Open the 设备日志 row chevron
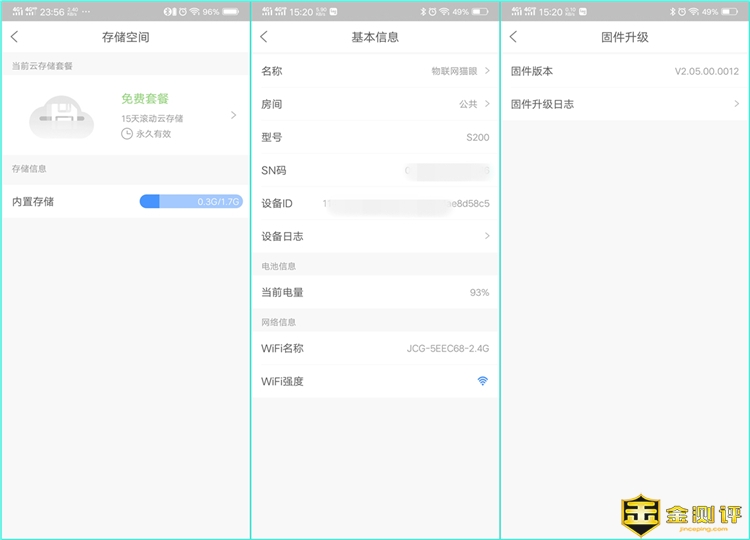Viewport: 750px width, 540px height. click(487, 236)
